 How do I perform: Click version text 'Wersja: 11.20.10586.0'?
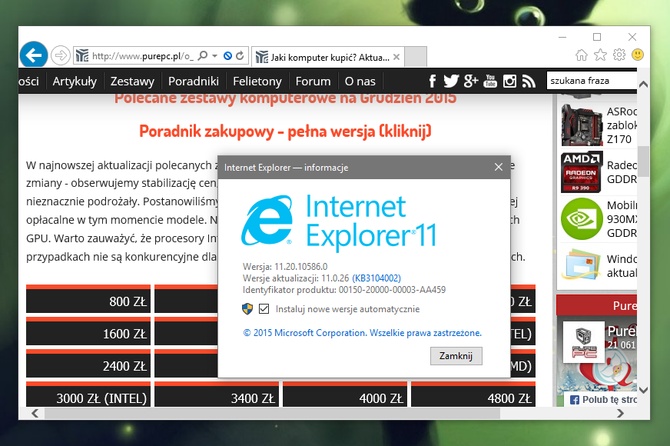(285, 267)
